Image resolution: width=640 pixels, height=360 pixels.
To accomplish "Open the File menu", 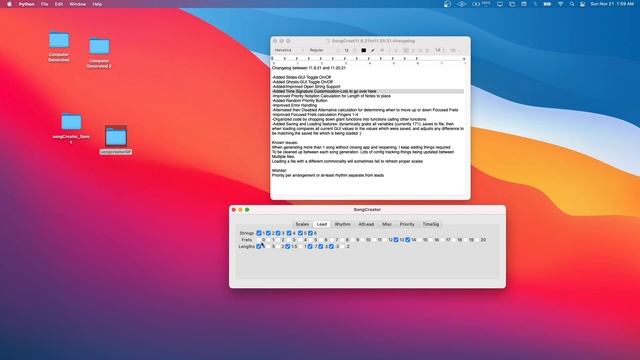I will click(x=44, y=4).
